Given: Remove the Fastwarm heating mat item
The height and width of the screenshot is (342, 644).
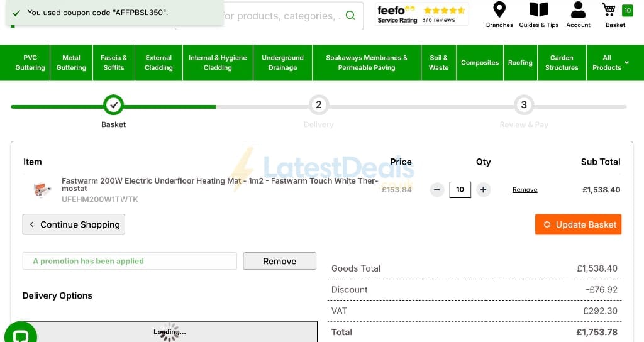Looking at the screenshot, I should click(x=525, y=190).
